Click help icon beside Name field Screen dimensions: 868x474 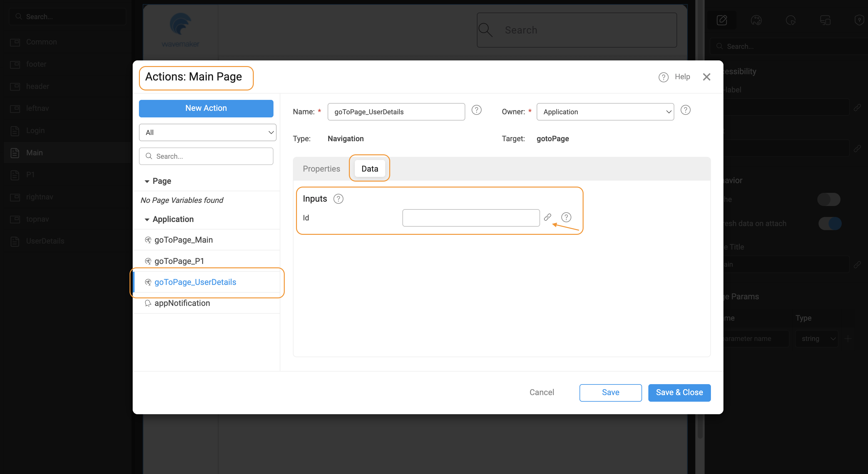pyautogui.click(x=476, y=110)
